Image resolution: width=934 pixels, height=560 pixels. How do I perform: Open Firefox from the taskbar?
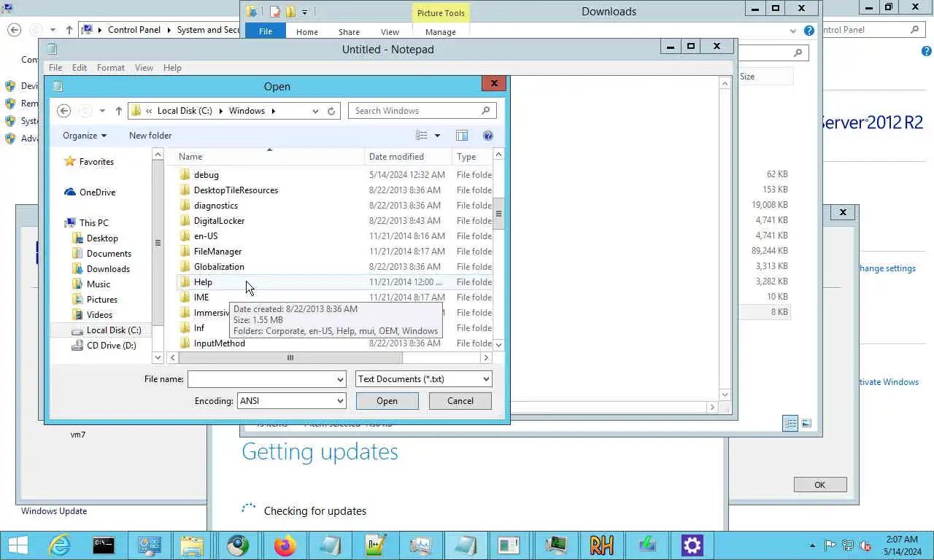pos(285,545)
